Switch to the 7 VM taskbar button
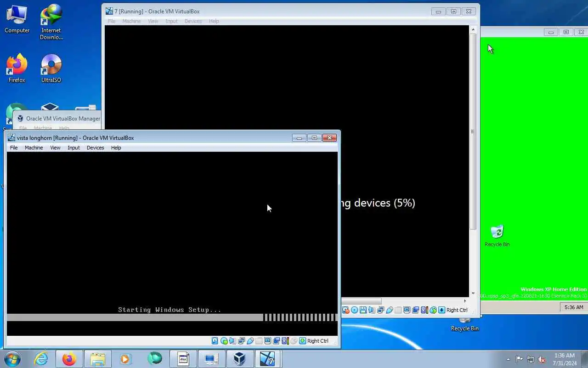Viewport: 588px width, 368px height. click(x=267, y=359)
